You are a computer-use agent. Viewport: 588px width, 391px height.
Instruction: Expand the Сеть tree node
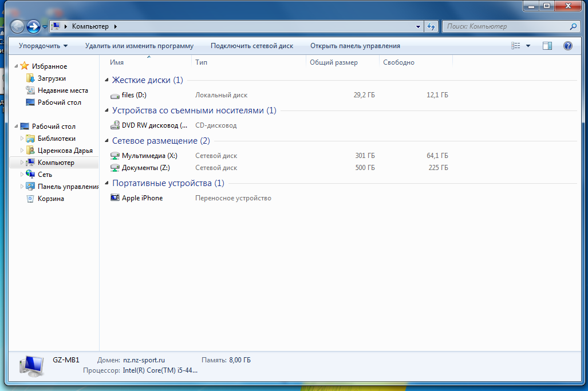22,175
